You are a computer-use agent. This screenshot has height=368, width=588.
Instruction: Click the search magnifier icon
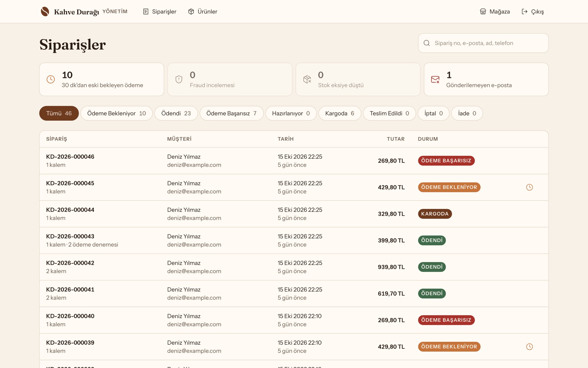click(427, 43)
